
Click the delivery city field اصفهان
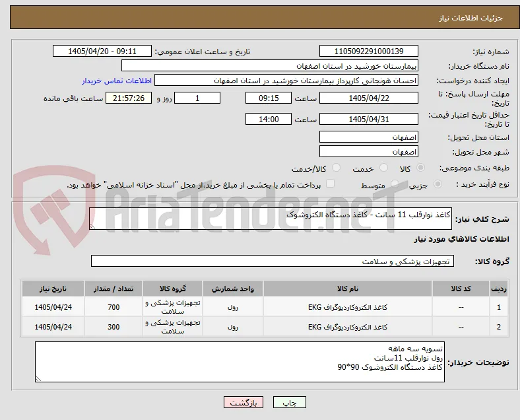369,152
